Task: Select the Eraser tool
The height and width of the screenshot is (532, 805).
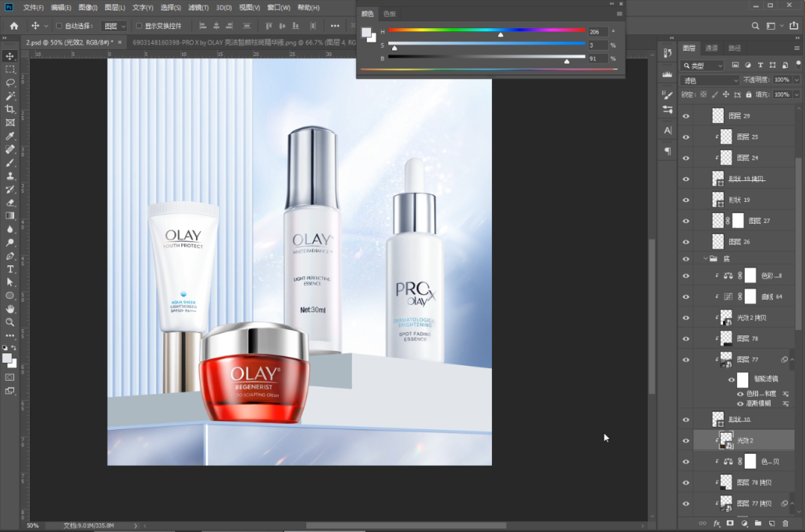Action: [10, 203]
